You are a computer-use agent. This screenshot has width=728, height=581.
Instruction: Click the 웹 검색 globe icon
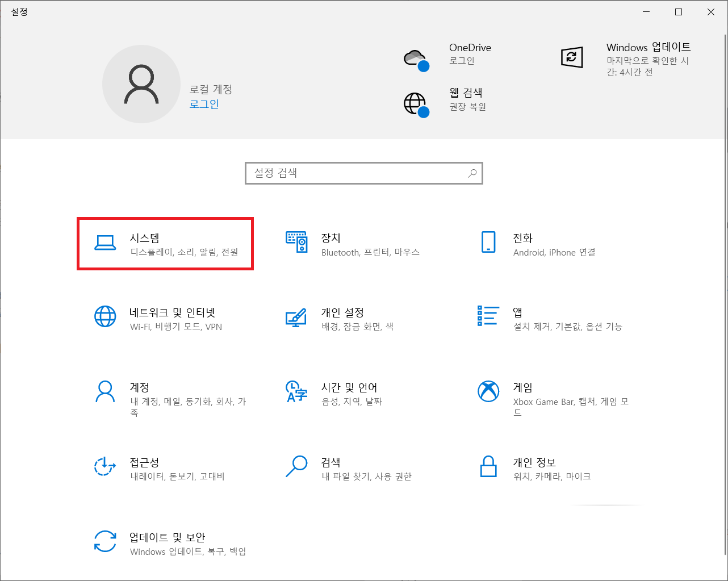[416, 105]
